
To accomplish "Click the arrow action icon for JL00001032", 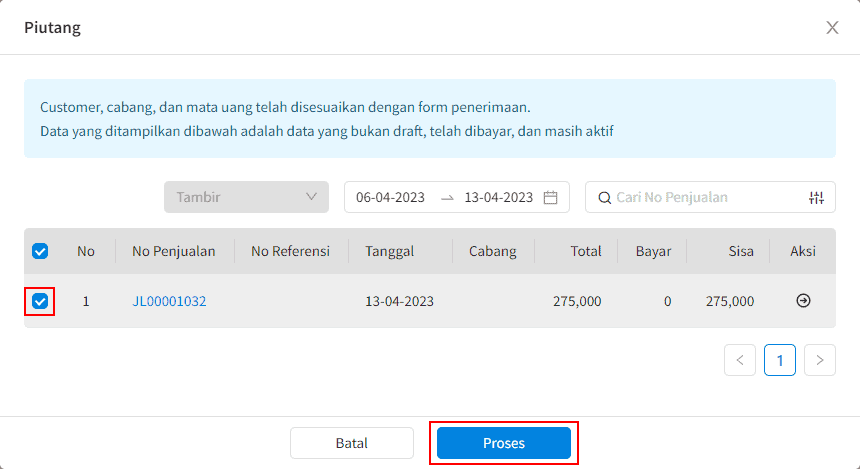I will (803, 301).
